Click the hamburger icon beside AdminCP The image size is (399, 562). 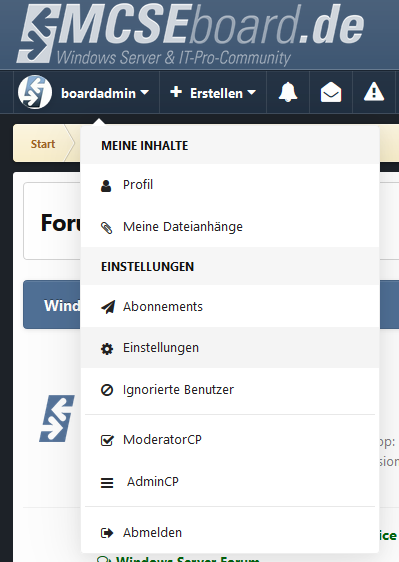point(107,483)
